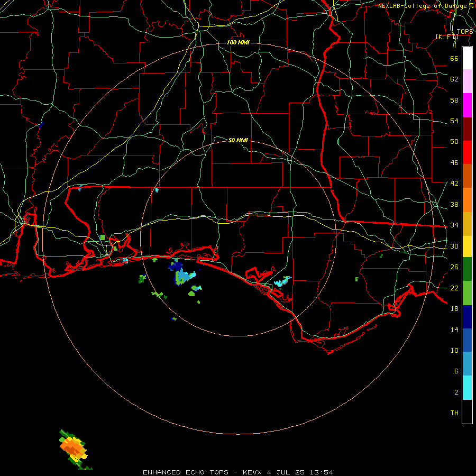The height and width of the screenshot is (476, 476).
Task: Click the cyan echo over the inland bay
Action: point(282,281)
